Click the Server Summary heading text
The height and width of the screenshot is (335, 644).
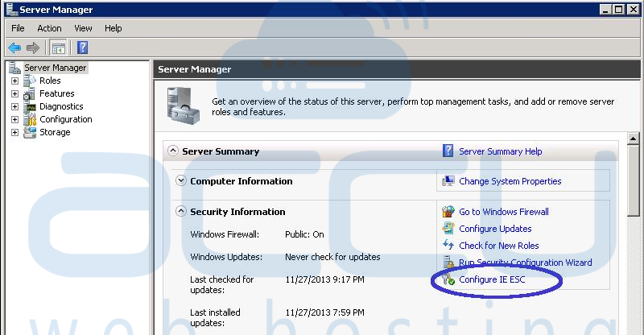[x=221, y=151]
